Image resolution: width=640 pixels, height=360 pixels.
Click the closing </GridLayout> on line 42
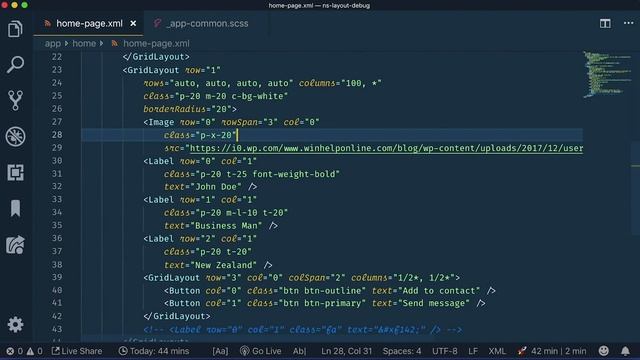pos(177,316)
